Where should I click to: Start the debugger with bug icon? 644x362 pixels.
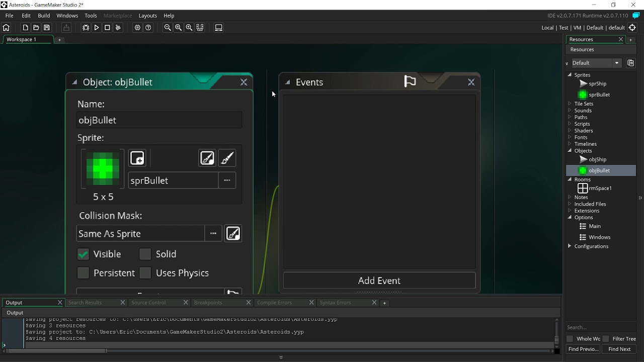tap(86, 28)
